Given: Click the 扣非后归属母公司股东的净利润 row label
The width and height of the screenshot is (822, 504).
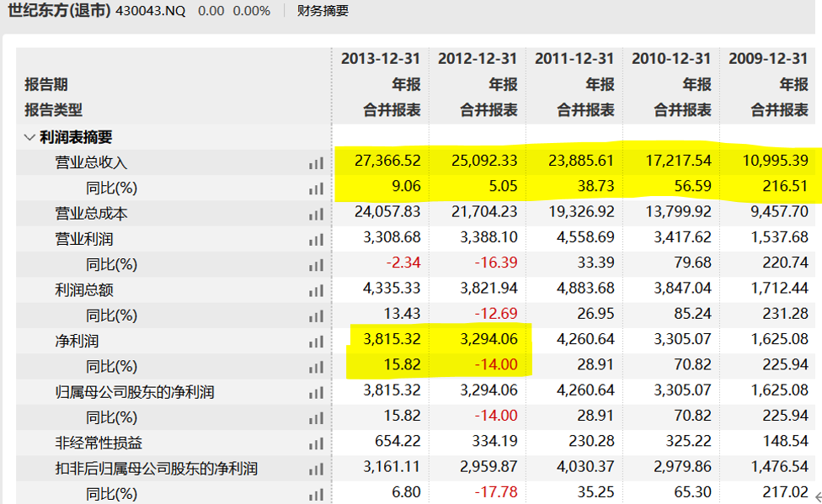Looking at the screenshot, I should 156,469.
